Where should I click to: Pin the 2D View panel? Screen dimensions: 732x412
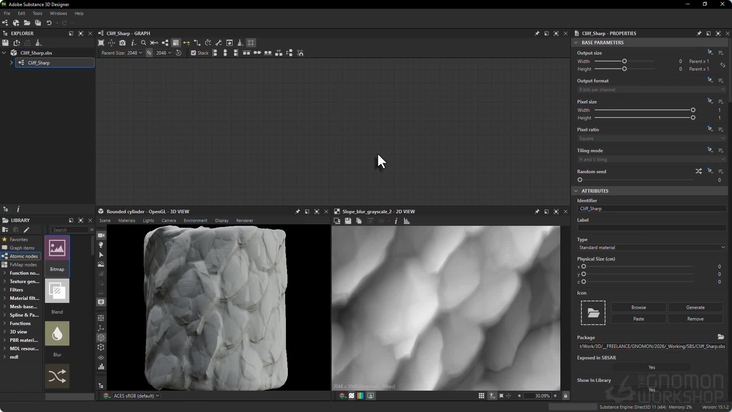click(537, 212)
